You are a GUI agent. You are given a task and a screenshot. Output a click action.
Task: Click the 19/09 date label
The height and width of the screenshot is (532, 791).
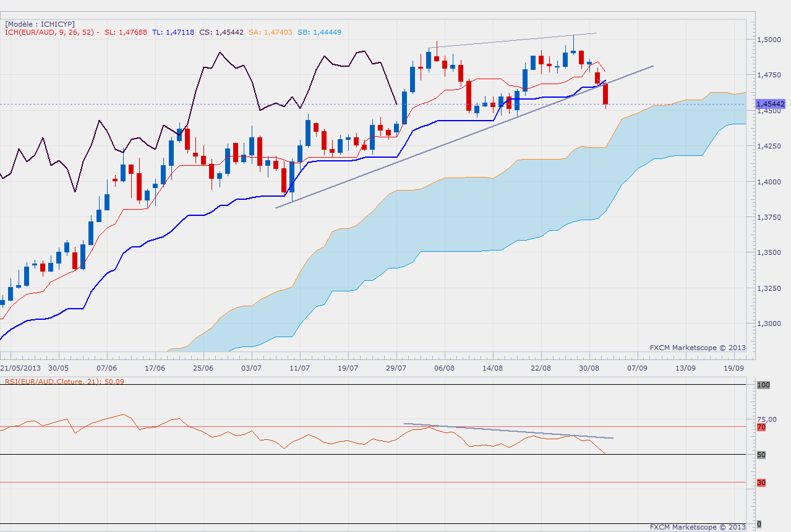733,367
